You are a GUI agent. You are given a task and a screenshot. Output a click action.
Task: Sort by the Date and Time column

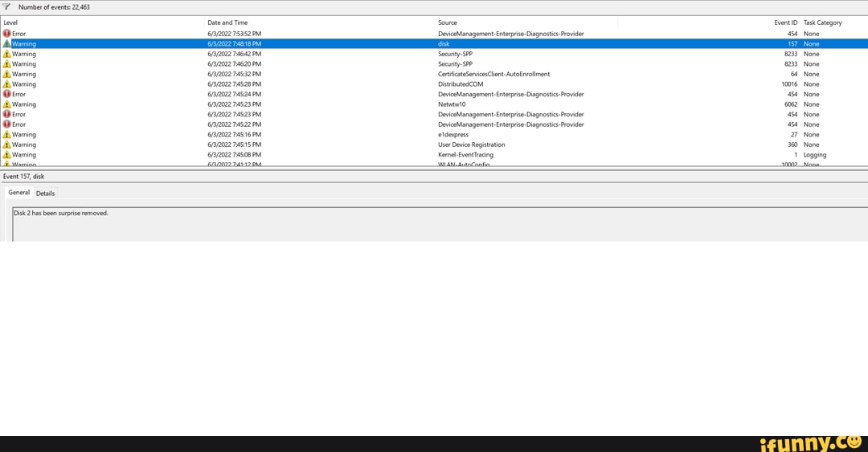(x=227, y=22)
